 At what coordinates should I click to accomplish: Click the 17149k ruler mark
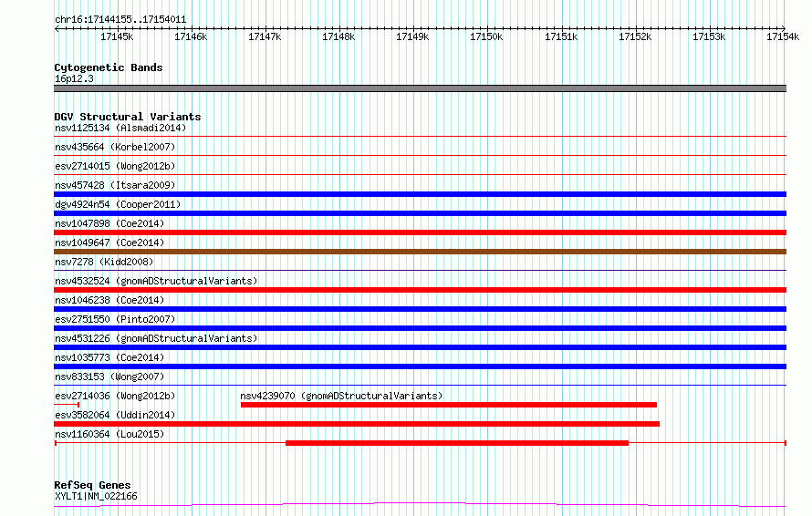tap(412, 36)
